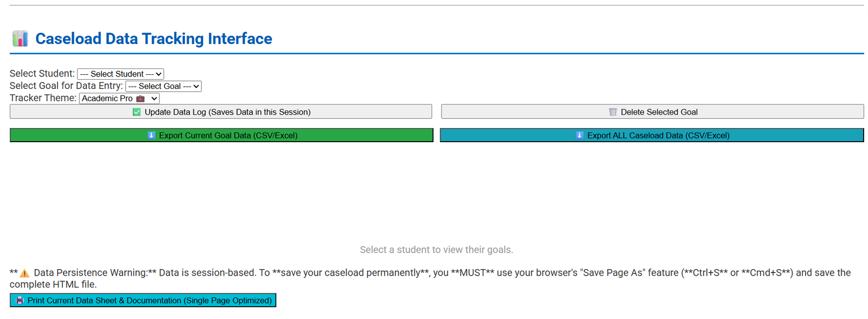Click the printer icon on the Print button
The height and width of the screenshot is (319, 868).
[x=20, y=301]
